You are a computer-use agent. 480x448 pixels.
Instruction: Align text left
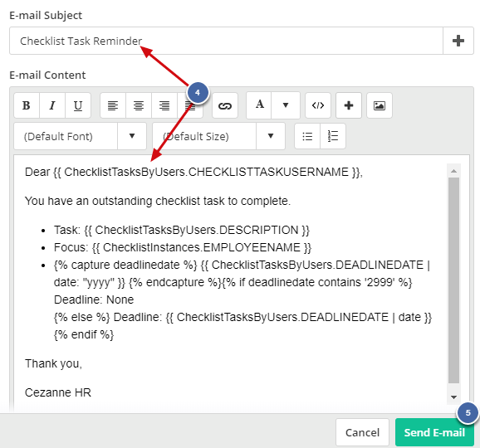(x=113, y=105)
